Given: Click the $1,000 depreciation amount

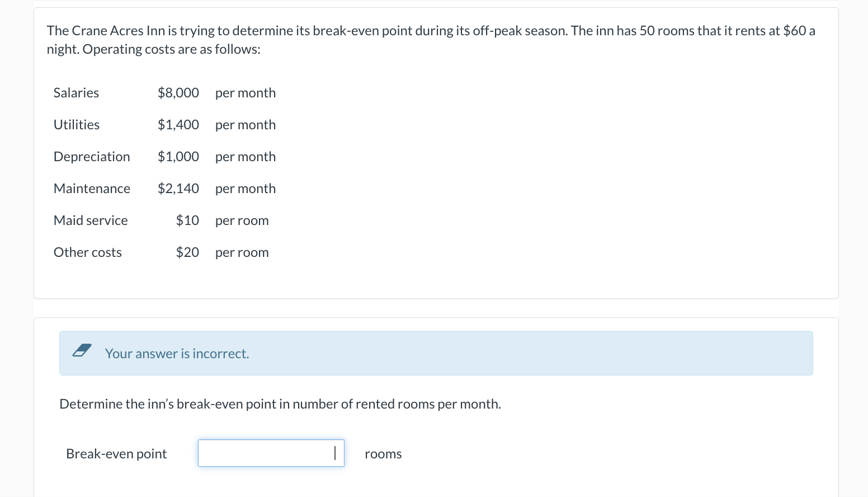Looking at the screenshot, I should point(178,157).
